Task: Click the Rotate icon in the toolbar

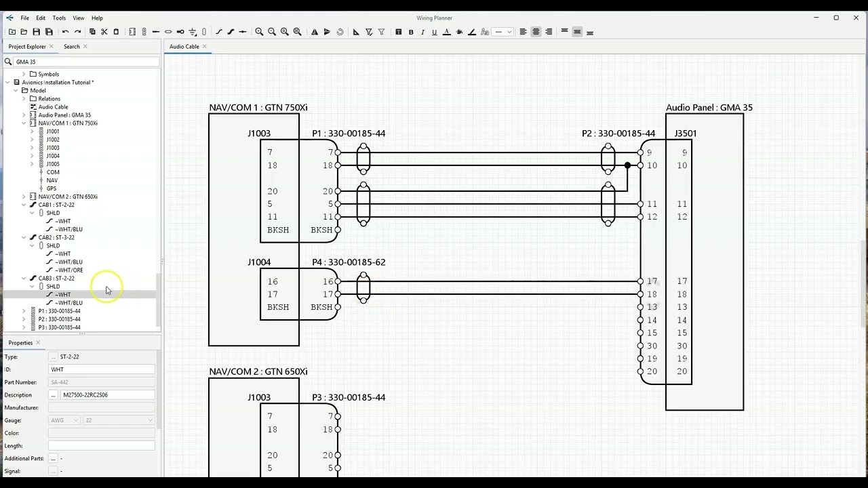Action: (340, 32)
